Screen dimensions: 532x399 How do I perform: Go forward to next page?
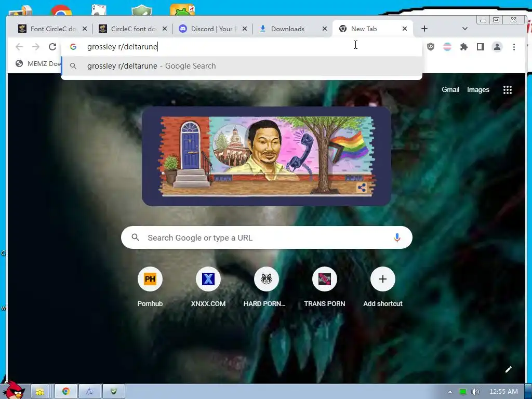[x=36, y=47]
